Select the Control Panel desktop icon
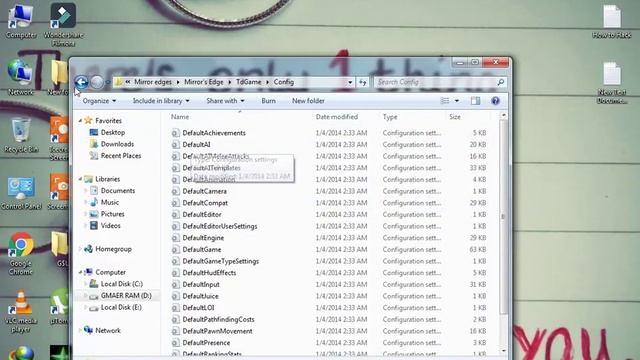This screenshot has width=640, height=360. point(21,193)
